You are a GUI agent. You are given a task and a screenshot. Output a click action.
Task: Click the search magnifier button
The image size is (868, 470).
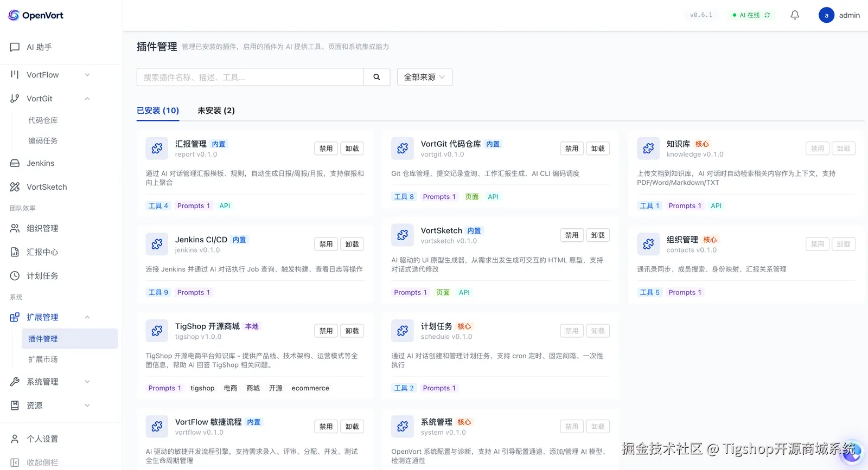(376, 77)
